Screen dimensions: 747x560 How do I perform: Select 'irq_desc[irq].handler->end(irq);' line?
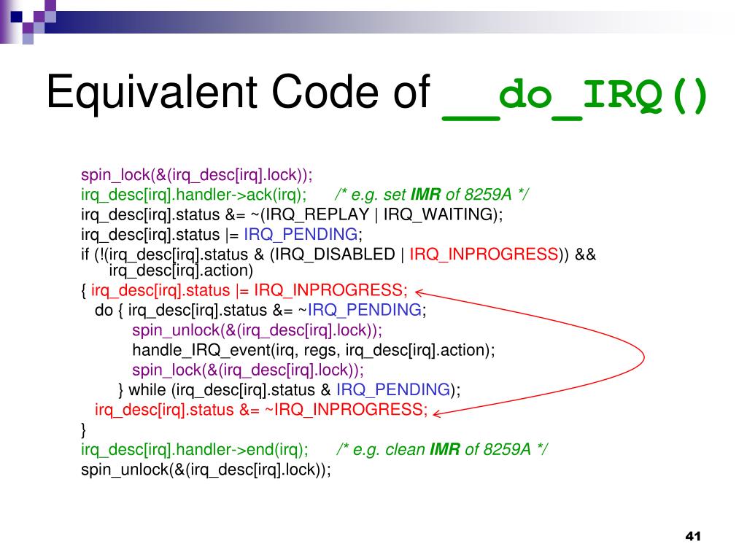coord(194,449)
